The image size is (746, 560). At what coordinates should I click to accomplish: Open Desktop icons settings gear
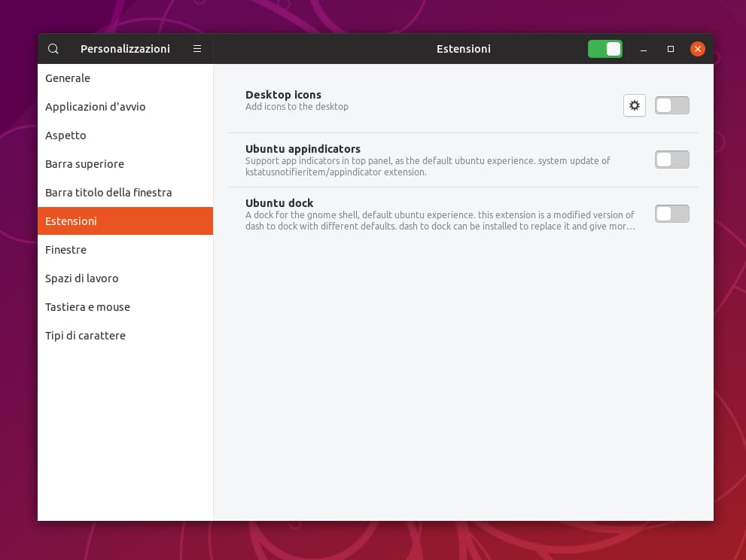click(x=634, y=105)
